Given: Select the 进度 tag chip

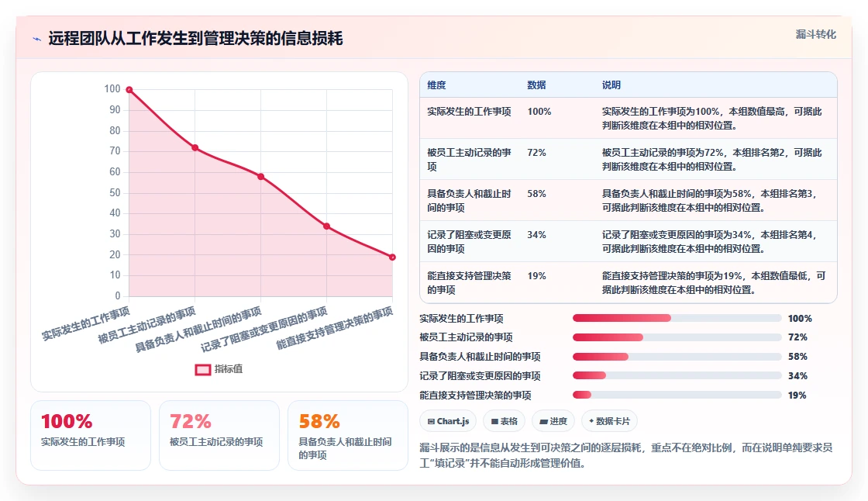Looking at the screenshot, I should [553, 421].
